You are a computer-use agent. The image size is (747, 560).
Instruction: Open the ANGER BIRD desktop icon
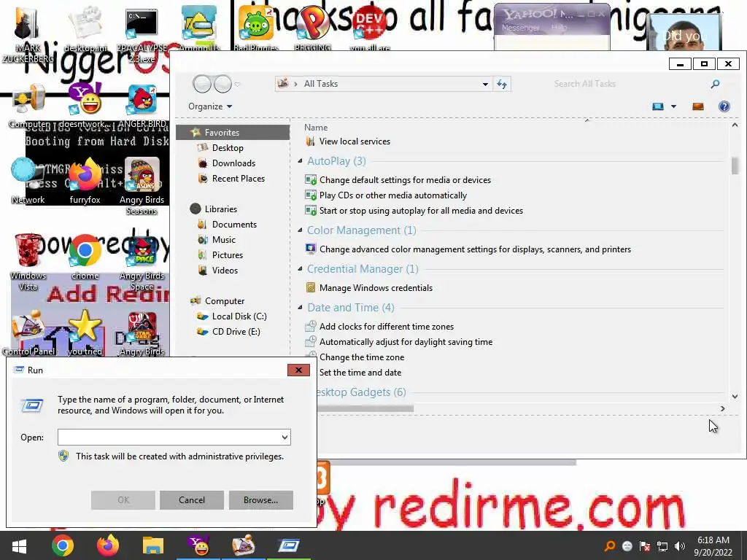click(x=142, y=106)
